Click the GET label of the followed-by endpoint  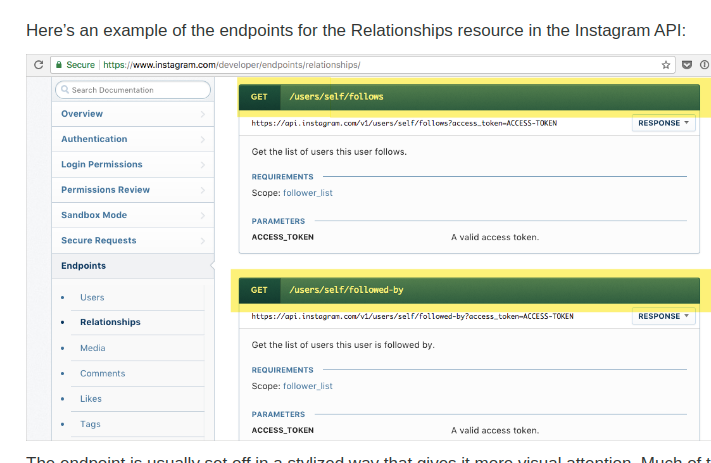[259, 290]
